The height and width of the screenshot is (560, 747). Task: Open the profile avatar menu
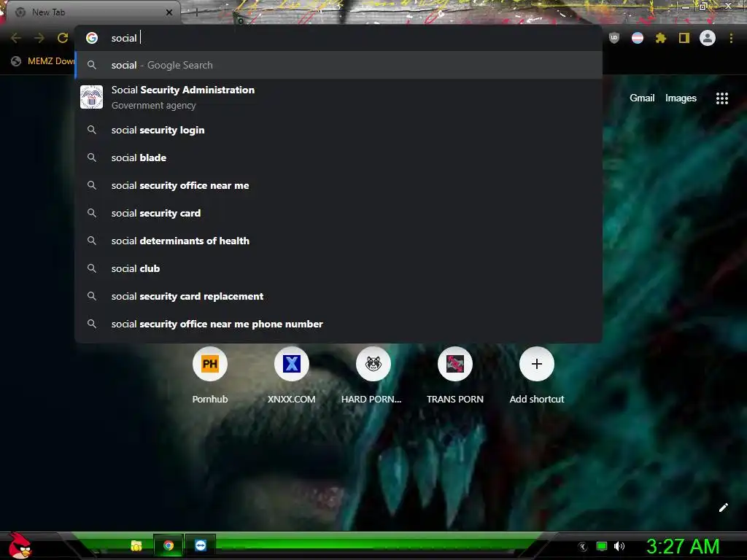pyautogui.click(x=708, y=38)
